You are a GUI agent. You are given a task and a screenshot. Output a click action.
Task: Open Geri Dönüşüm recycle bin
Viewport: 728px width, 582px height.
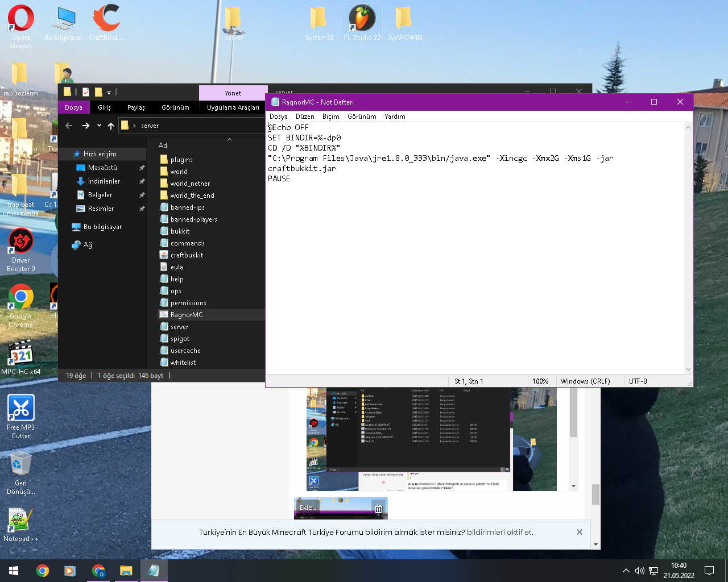click(20, 473)
